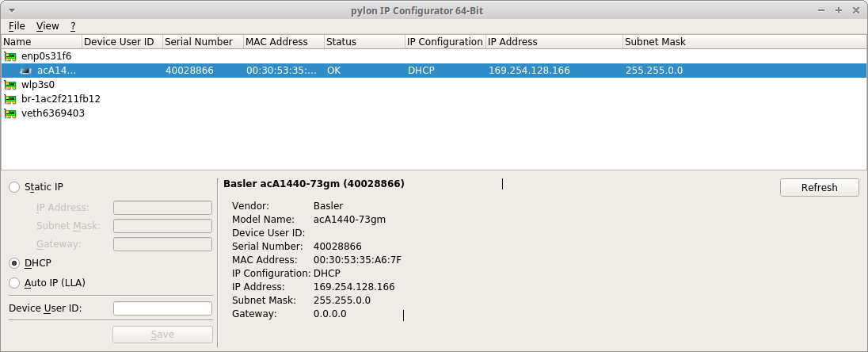This screenshot has width=868, height=352.
Task: Click serial number 40028866 in selected row
Action: click(189, 71)
